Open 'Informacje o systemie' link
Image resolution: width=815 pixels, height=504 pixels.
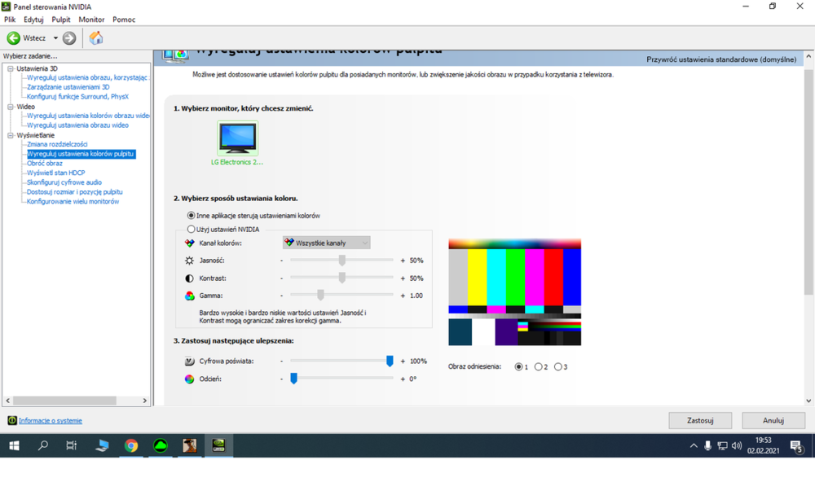click(x=51, y=420)
